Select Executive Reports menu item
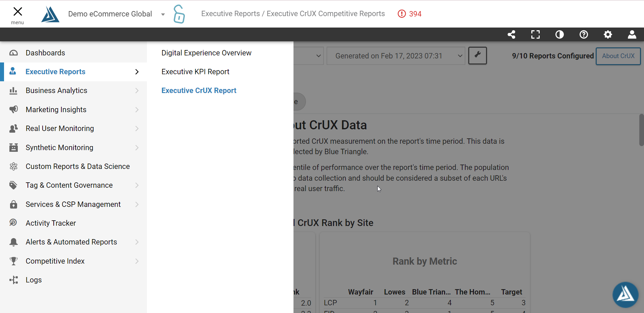644x313 pixels. coord(73,72)
